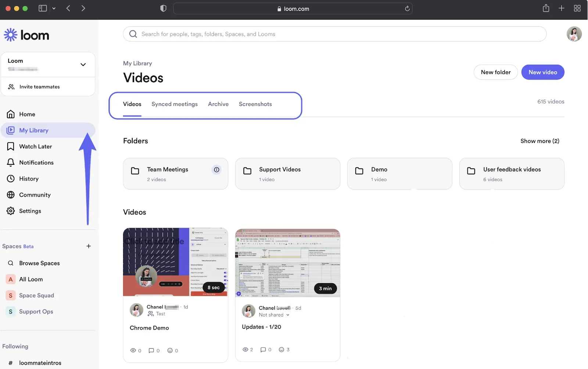This screenshot has height=369, width=588.
Task: Switch to the Screenshots tab
Action: coord(255,104)
